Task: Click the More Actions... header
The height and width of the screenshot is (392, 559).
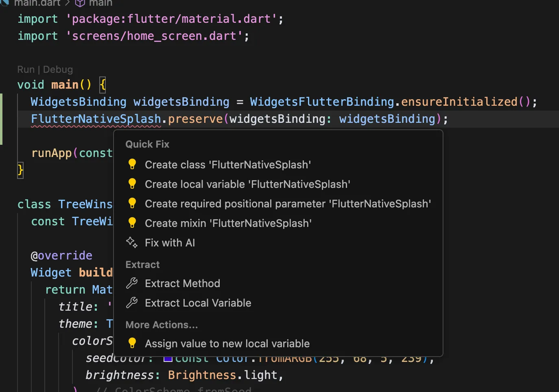Action: pyautogui.click(x=162, y=325)
